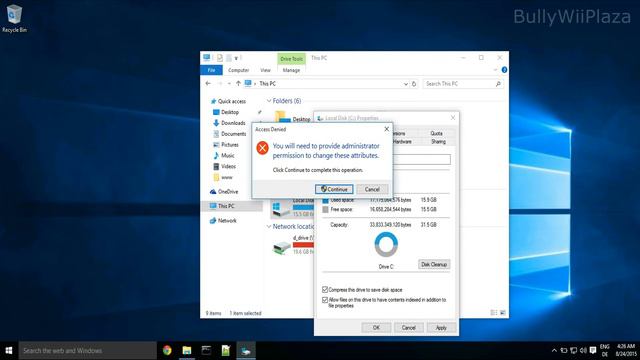Click Cancel in Local Disk Properties window

coord(409,327)
